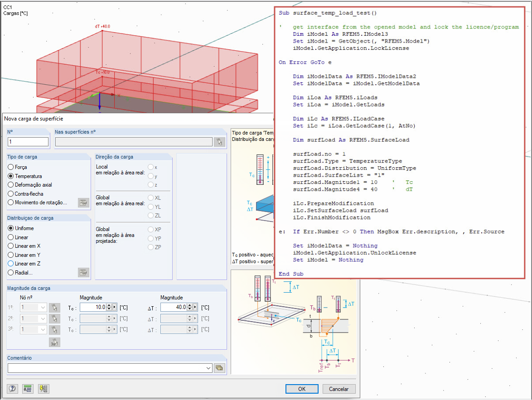Screen dimensions: 532x400
Task: Click 'iLc.PrepareModification' code line
Action: (333, 203)
